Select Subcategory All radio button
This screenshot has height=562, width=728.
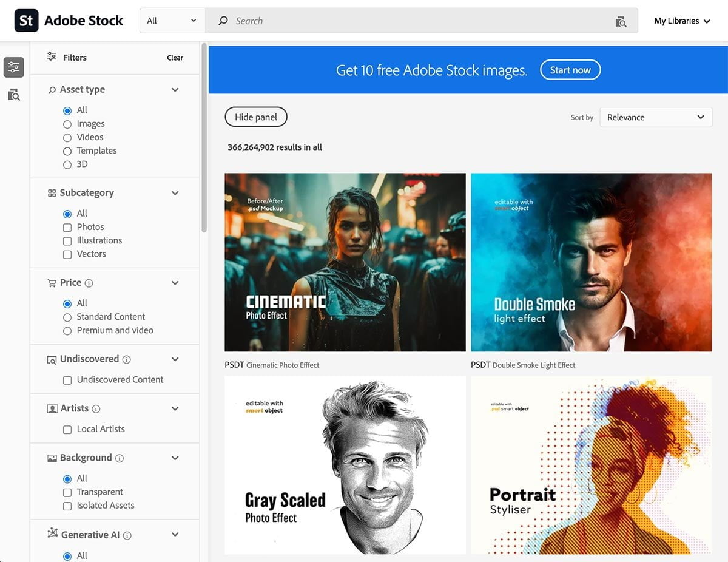[x=67, y=214]
